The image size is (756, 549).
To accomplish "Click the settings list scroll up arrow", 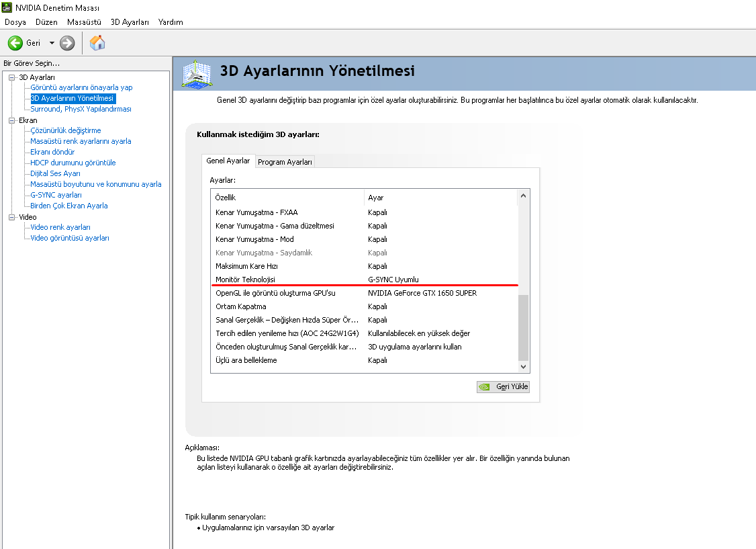I will pos(523,196).
